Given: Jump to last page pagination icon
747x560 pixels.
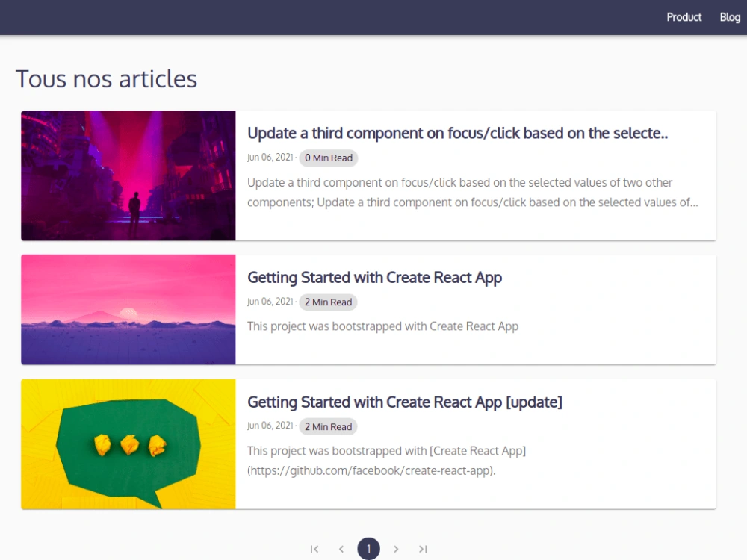Looking at the screenshot, I should (423, 549).
